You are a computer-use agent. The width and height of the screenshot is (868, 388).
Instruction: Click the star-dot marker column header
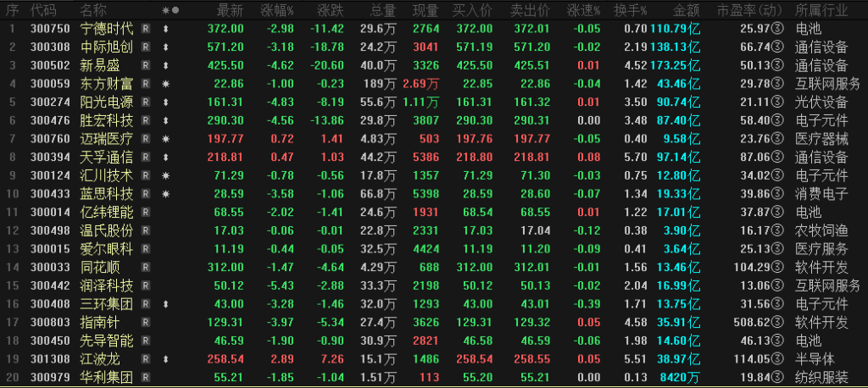pos(170,10)
